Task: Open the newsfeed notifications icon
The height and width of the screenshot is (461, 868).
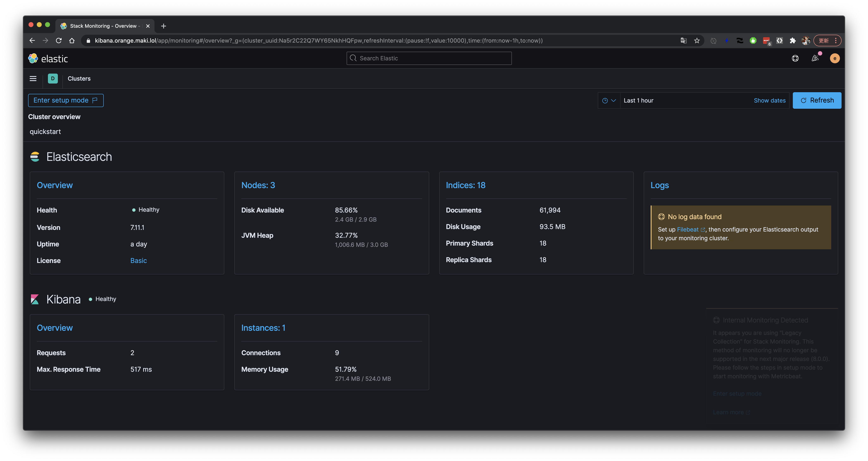Action: (815, 58)
